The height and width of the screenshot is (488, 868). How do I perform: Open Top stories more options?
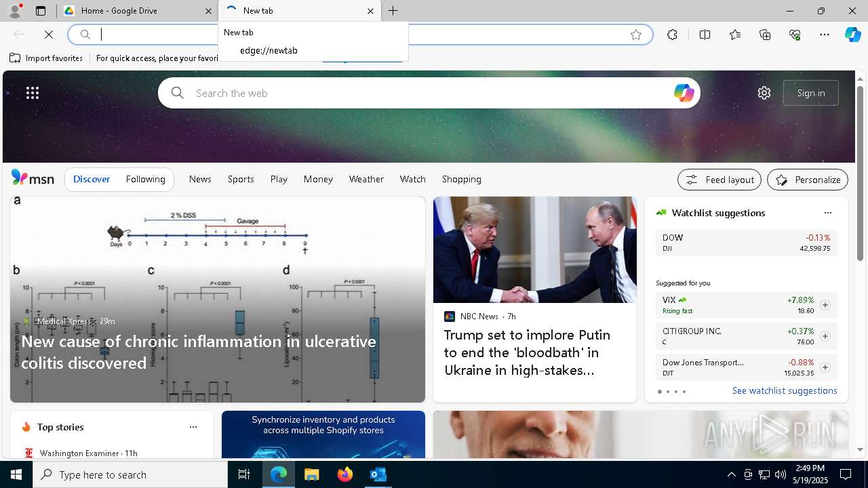(x=193, y=427)
